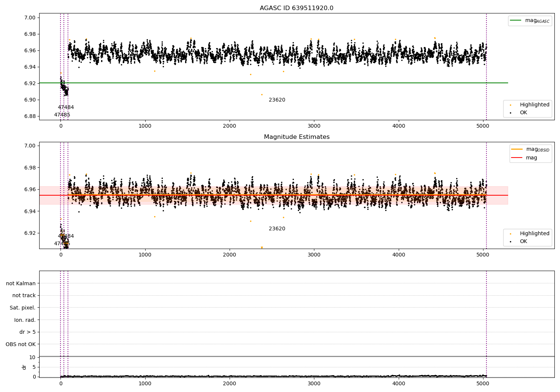Click the 6.98 y-tick of top plot
This screenshot has height=392, width=560.
[x=30, y=34]
